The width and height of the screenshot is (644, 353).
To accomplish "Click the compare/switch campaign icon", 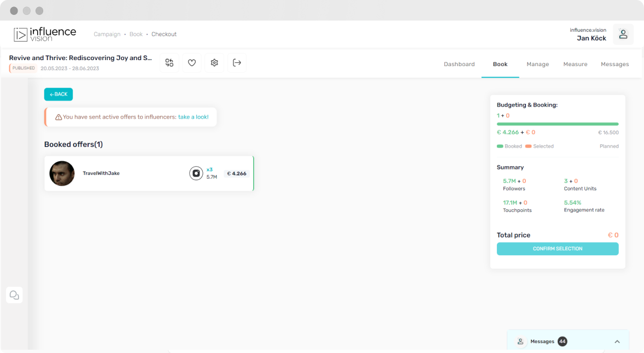I will [x=169, y=63].
